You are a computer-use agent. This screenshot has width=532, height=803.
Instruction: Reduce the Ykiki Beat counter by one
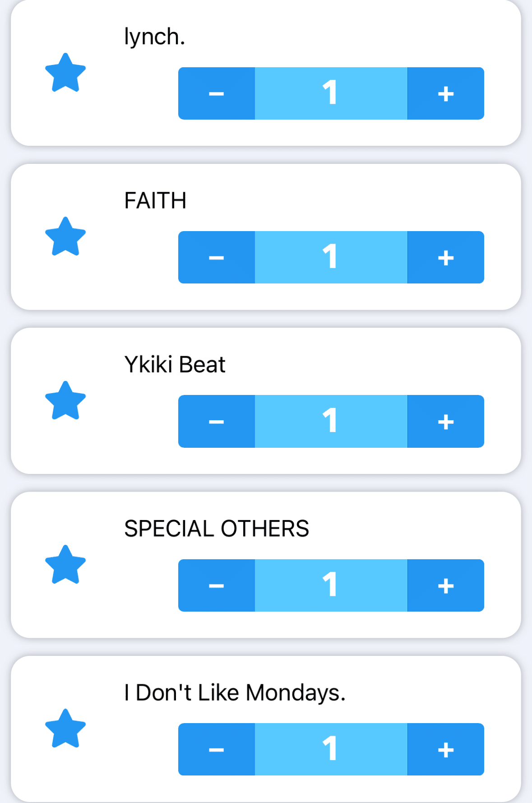[x=217, y=422]
